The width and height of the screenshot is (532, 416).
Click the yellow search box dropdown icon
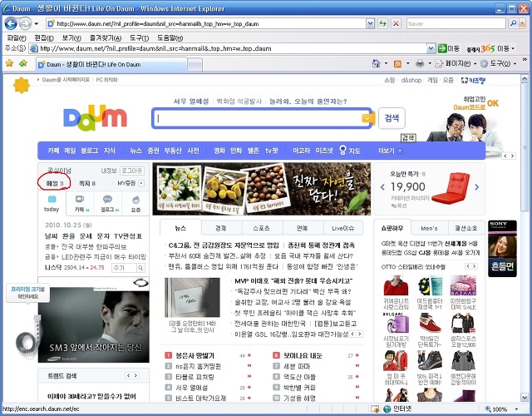367,118
